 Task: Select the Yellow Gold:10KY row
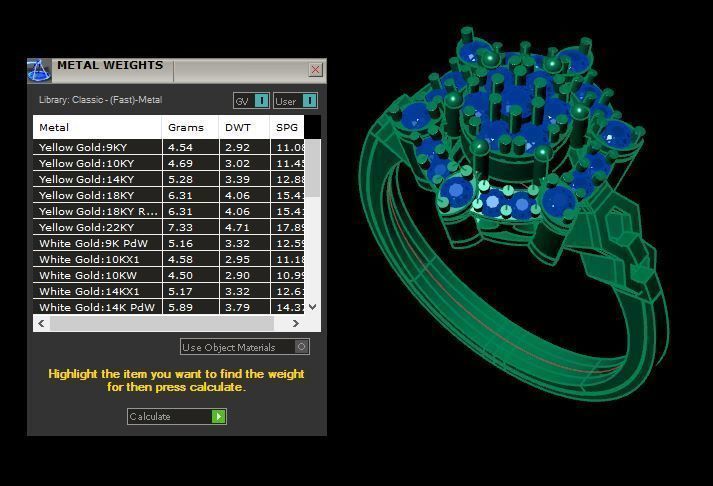(x=169, y=163)
